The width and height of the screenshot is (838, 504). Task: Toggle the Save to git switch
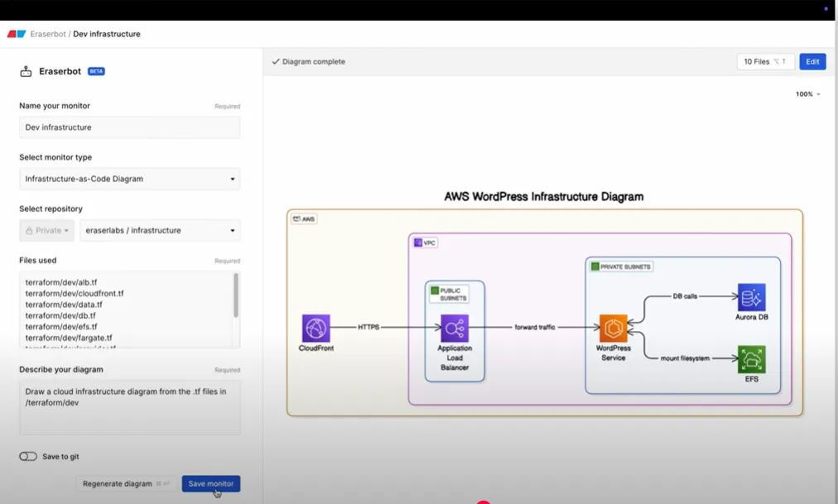point(28,457)
